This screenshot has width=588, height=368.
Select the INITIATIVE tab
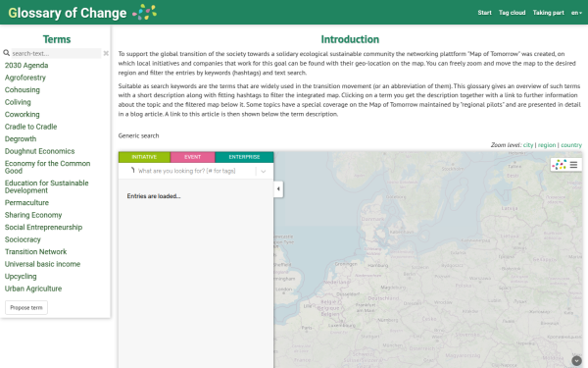coord(144,157)
